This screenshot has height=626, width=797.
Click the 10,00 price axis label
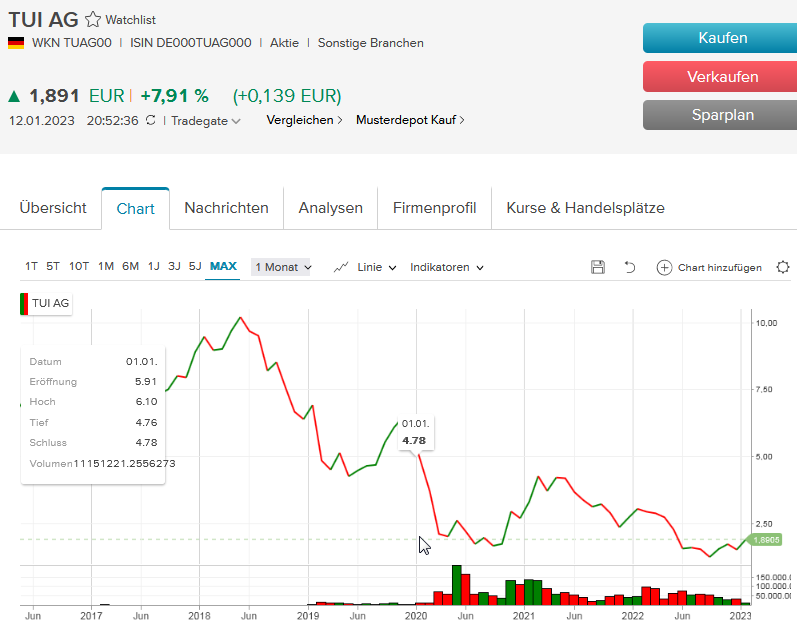pyautogui.click(x=766, y=323)
